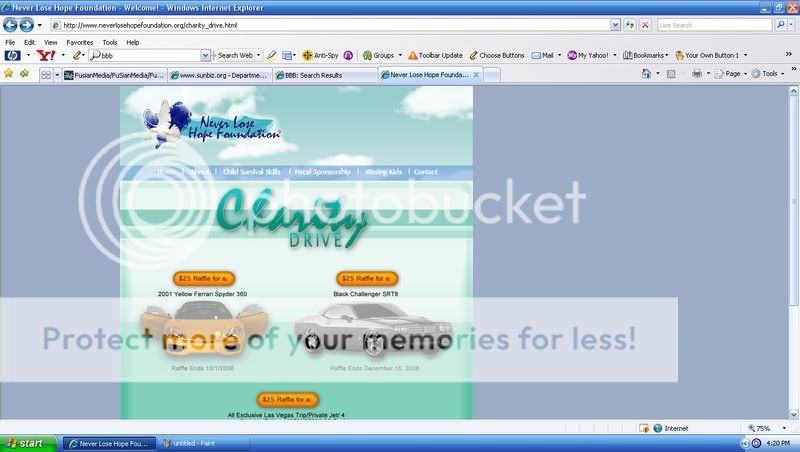Open the Favorites menu

tap(79, 43)
